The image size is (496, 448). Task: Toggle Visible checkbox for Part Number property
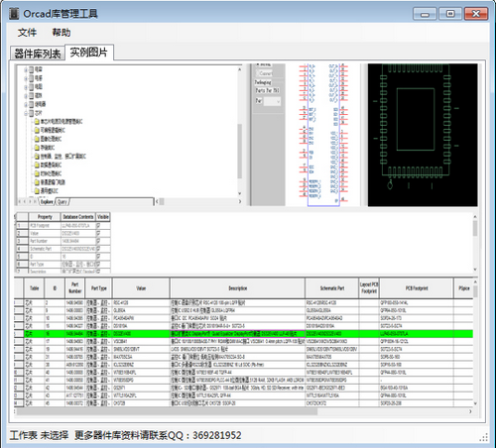click(x=98, y=241)
